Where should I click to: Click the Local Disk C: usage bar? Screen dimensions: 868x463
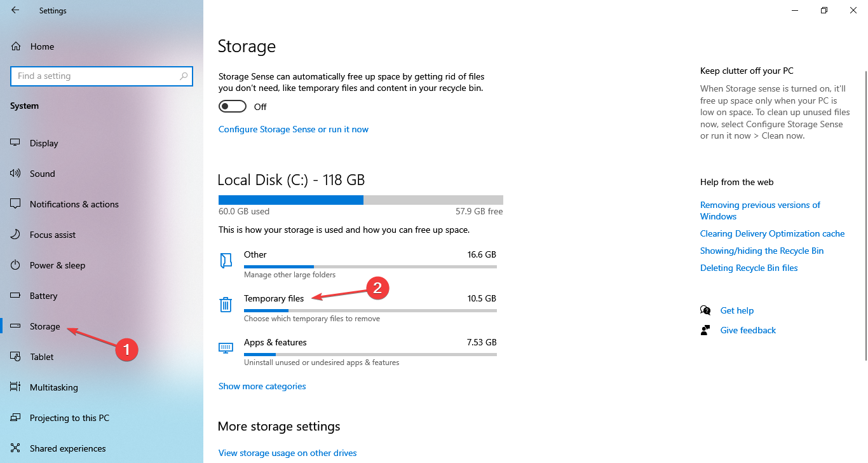click(360, 200)
